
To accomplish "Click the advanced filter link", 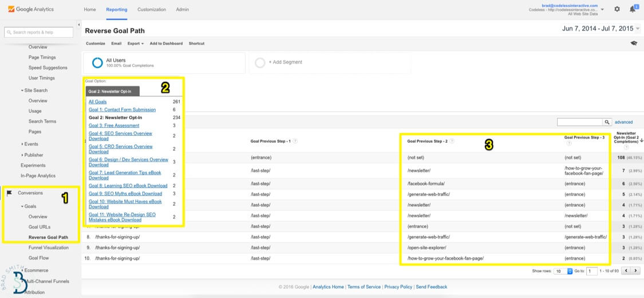I will 623,122.
